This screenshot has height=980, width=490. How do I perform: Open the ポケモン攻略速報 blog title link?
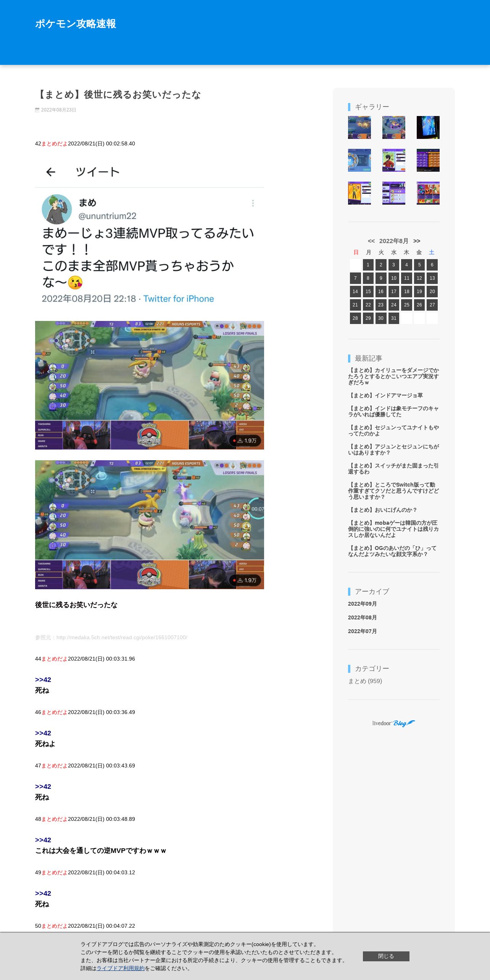tap(76, 24)
